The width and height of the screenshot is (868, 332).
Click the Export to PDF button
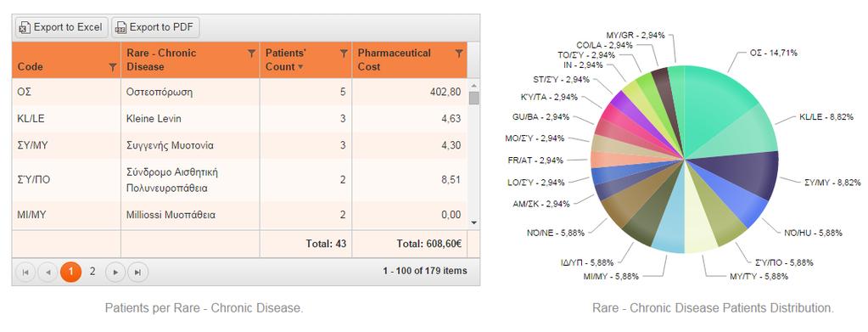pos(155,27)
